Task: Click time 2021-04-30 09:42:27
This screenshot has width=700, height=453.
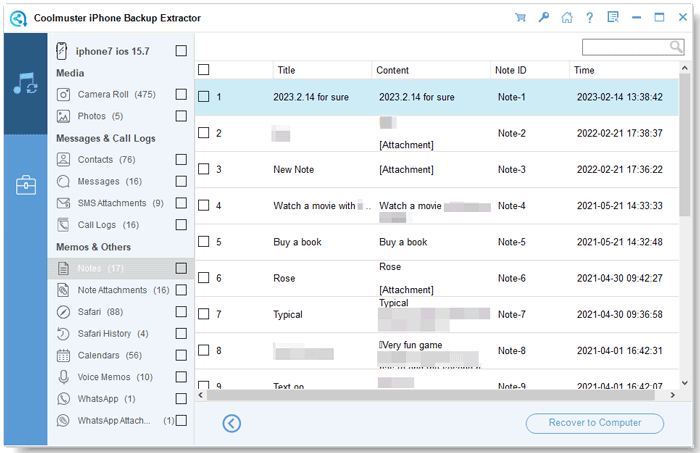Action: pyautogui.click(x=620, y=278)
